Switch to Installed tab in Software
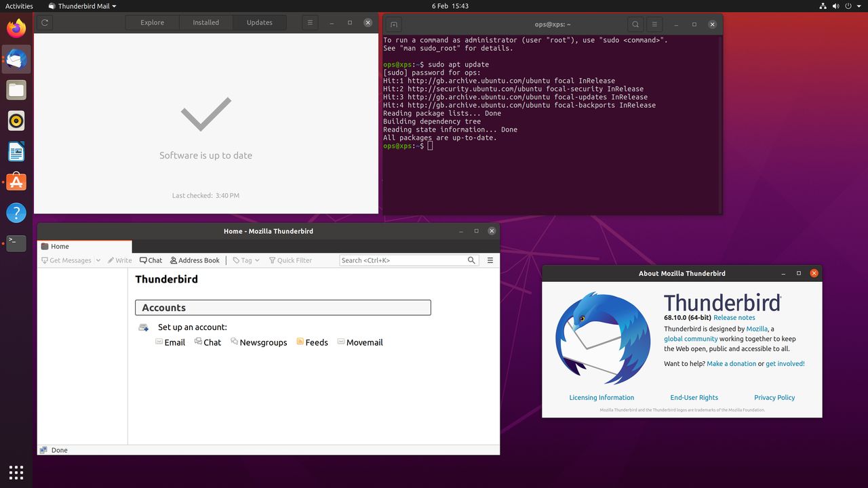The height and width of the screenshot is (488, 868). coord(205,22)
